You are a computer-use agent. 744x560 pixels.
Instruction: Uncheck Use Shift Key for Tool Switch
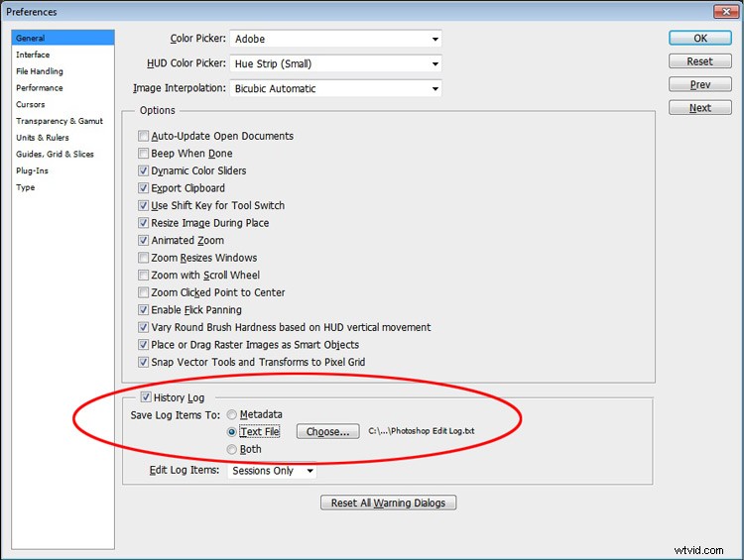[x=143, y=205]
